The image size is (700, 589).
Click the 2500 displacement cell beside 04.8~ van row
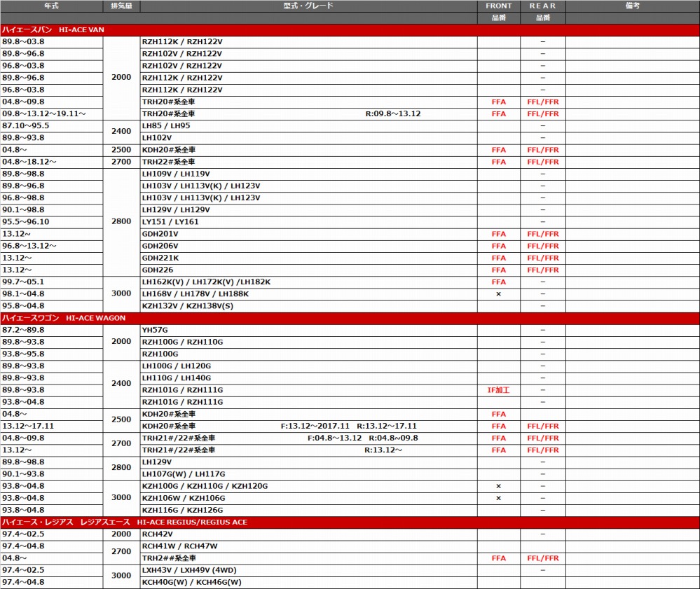(121, 150)
